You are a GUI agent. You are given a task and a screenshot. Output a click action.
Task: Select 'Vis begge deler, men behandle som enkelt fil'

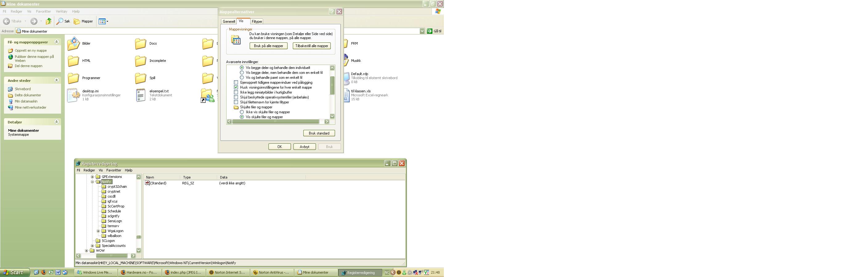[x=242, y=73]
